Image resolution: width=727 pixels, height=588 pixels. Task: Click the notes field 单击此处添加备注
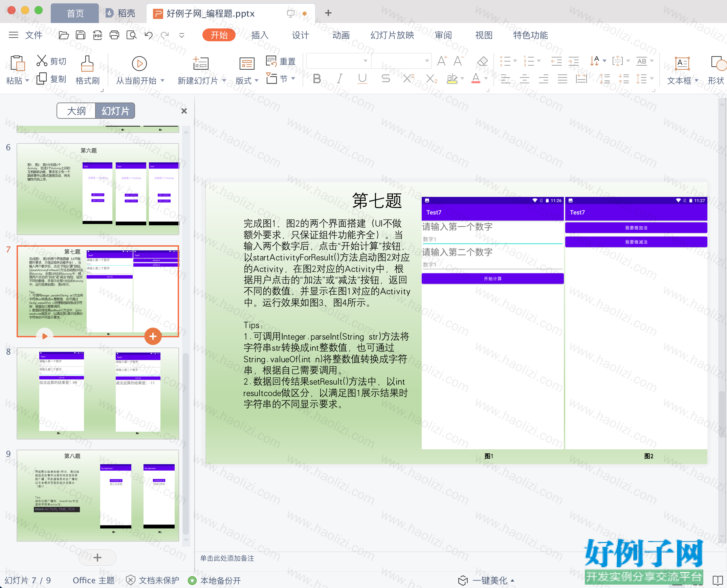click(227, 558)
